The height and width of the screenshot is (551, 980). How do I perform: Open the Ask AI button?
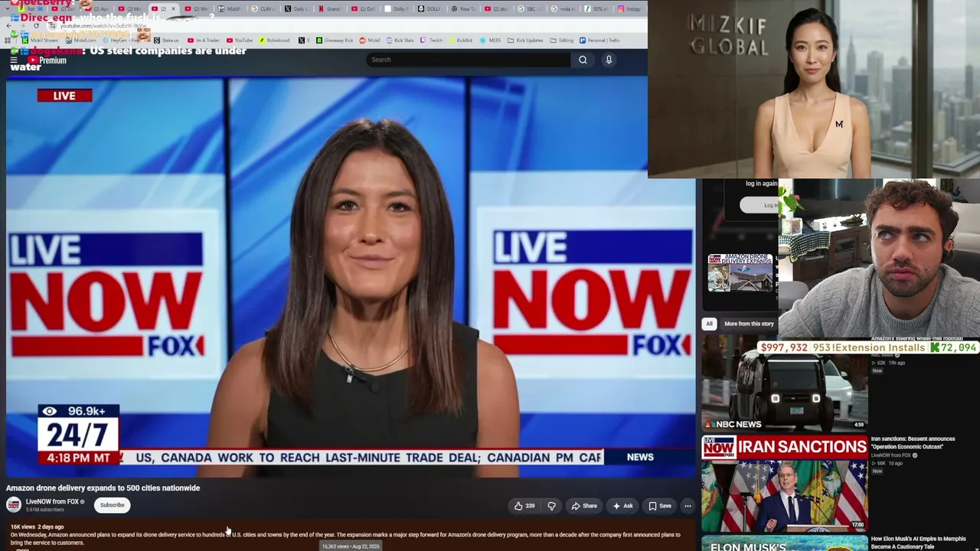[x=622, y=506]
